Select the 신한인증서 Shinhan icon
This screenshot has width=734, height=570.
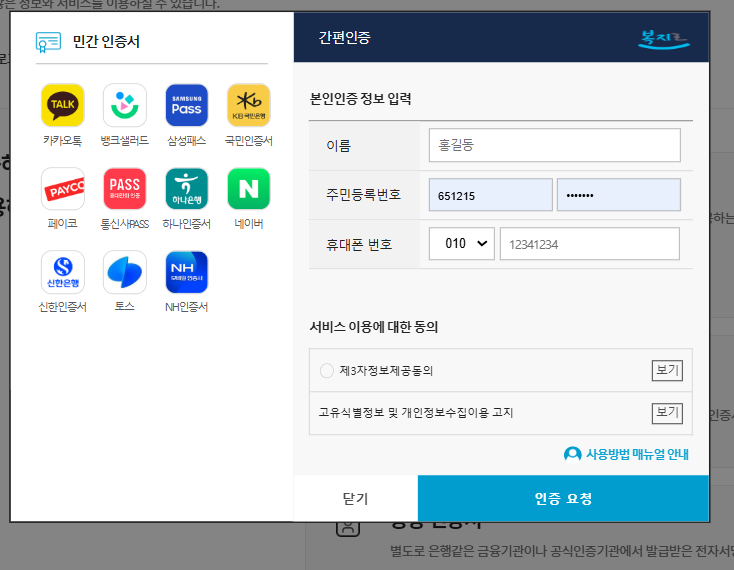62,272
